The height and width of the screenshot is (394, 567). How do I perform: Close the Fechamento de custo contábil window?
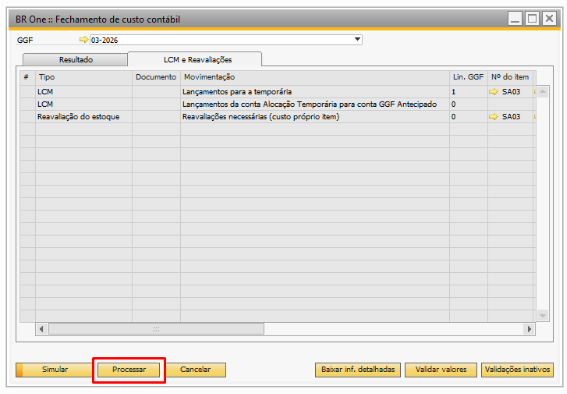pyautogui.click(x=549, y=18)
